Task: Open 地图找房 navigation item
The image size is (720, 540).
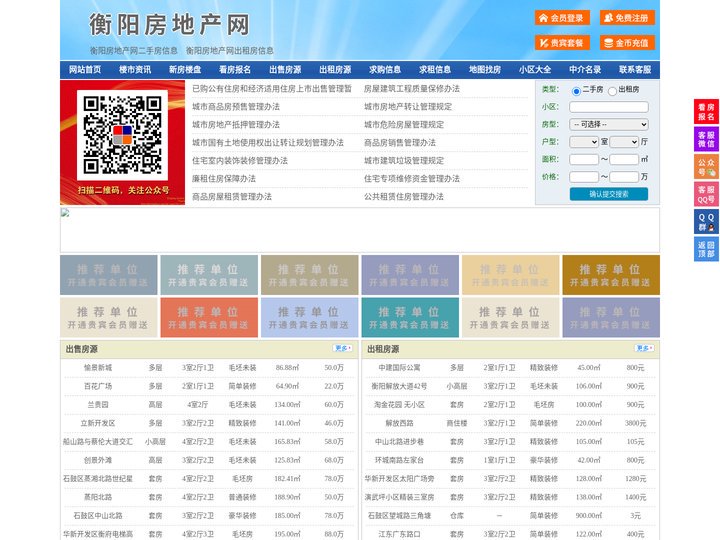Action: pyautogui.click(x=485, y=70)
